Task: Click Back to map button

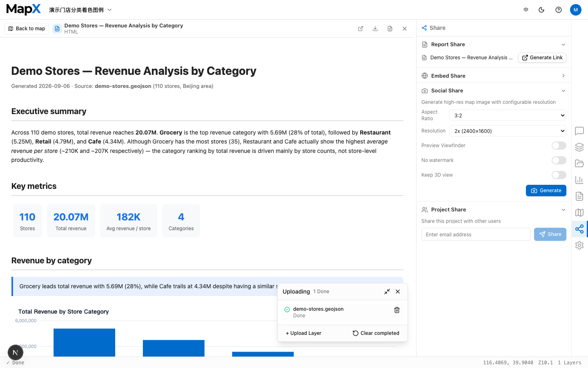Action: point(27,29)
